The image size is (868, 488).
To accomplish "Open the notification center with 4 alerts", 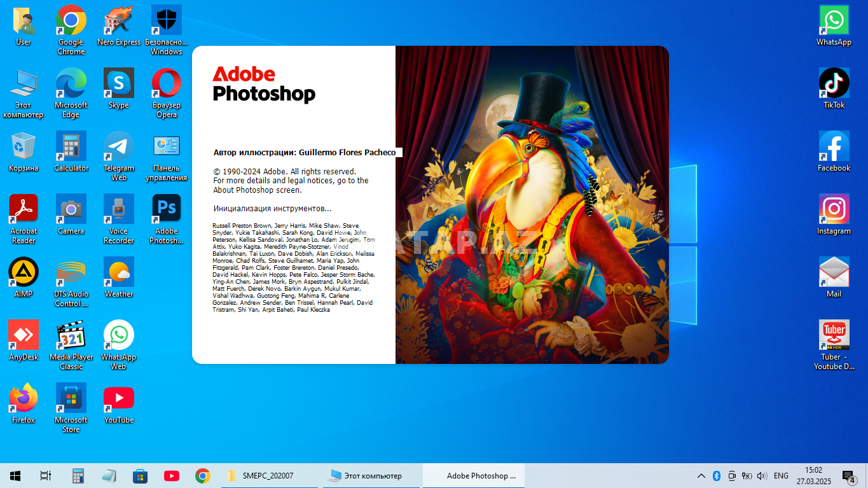I will (x=848, y=476).
